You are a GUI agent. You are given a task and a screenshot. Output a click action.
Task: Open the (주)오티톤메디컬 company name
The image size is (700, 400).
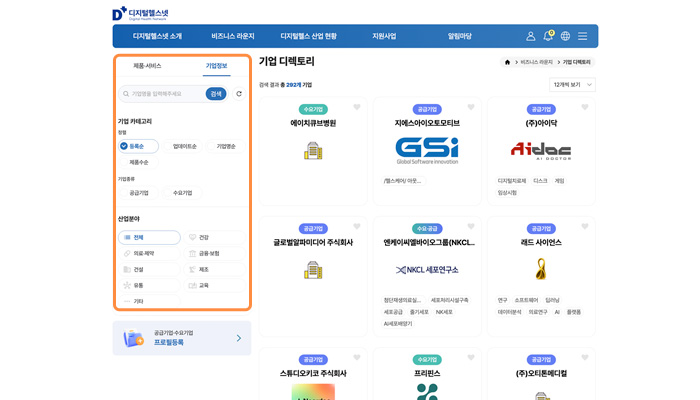pyautogui.click(x=541, y=373)
